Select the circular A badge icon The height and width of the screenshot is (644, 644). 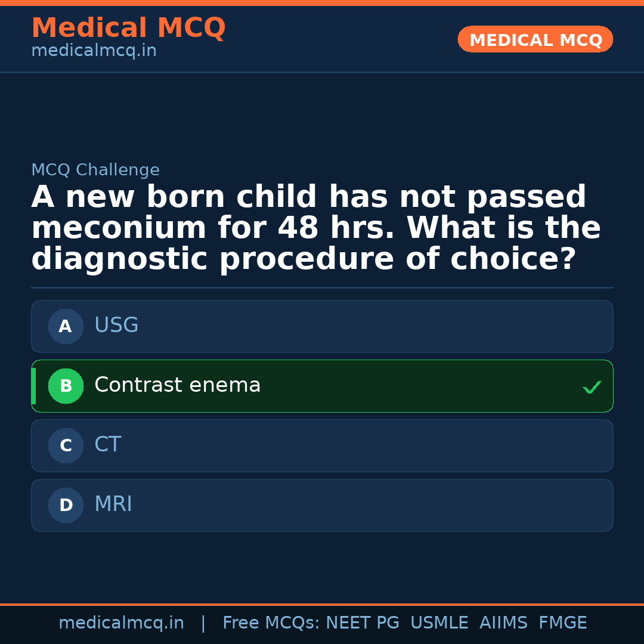[66, 326]
